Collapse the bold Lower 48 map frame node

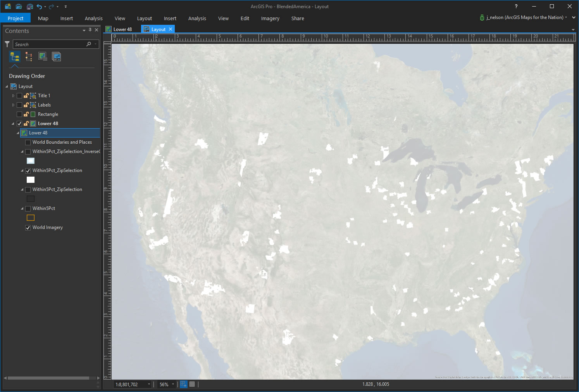click(x=13, y=124)
